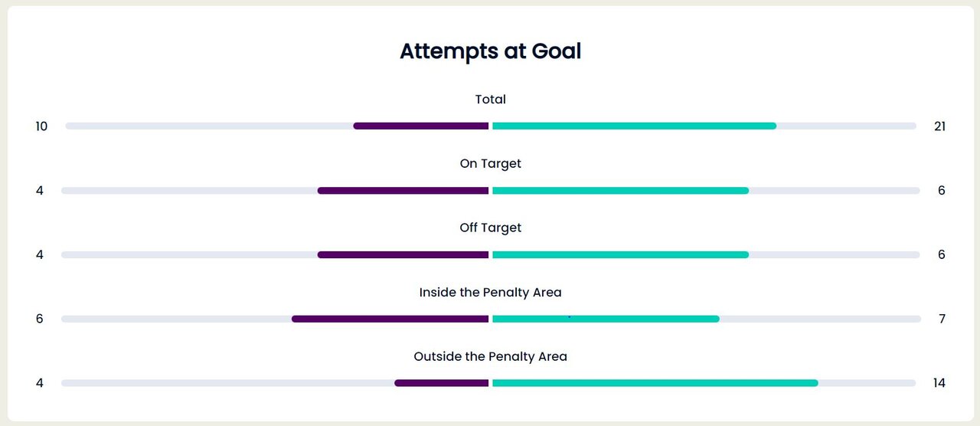Click the purple Outside the Penalty Area bar
980x426 pixels.
pos(441,383)
